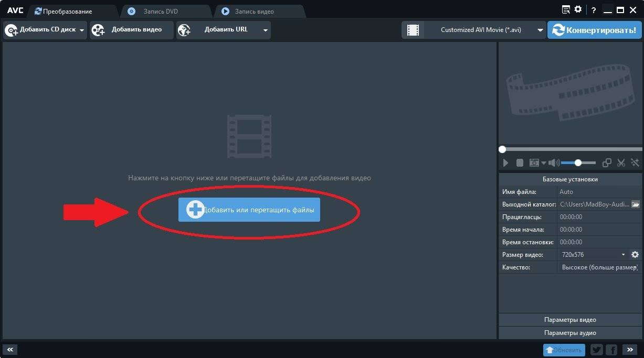Screen dimensions: 644x358
Task: Click the question mark help icon
Action: [594, 10]
